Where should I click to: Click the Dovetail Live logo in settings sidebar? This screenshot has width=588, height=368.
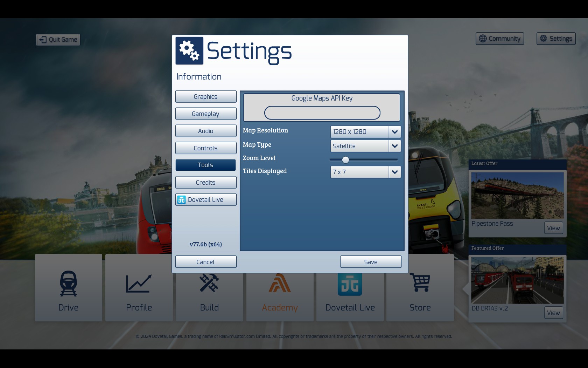[181, 200]
